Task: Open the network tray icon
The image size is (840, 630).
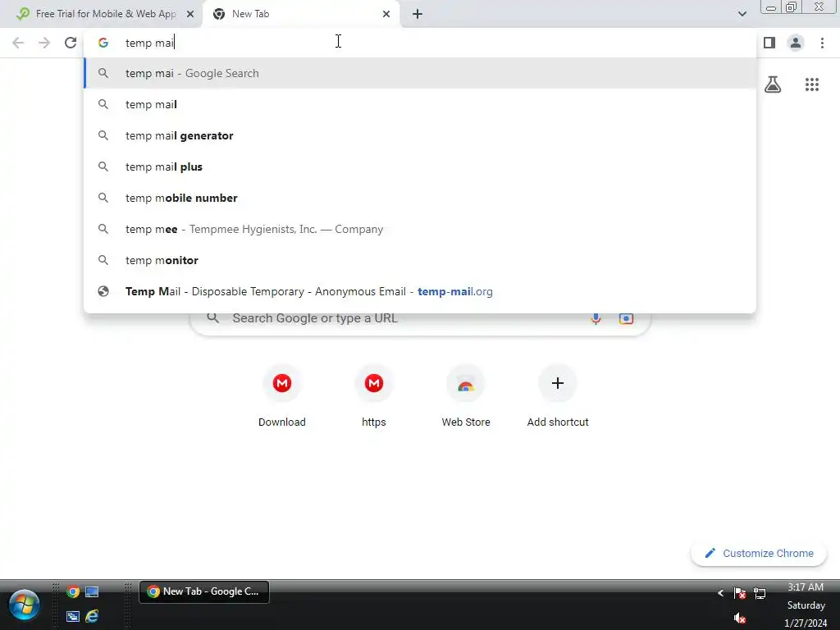Action: 760,593
